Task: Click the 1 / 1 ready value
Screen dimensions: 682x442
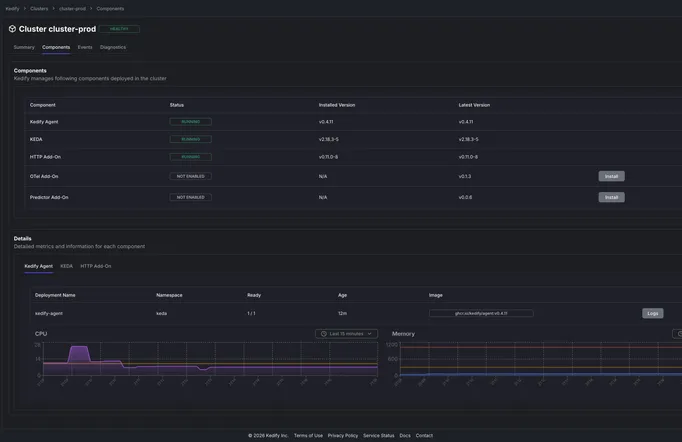Action: tap(251, 313)
